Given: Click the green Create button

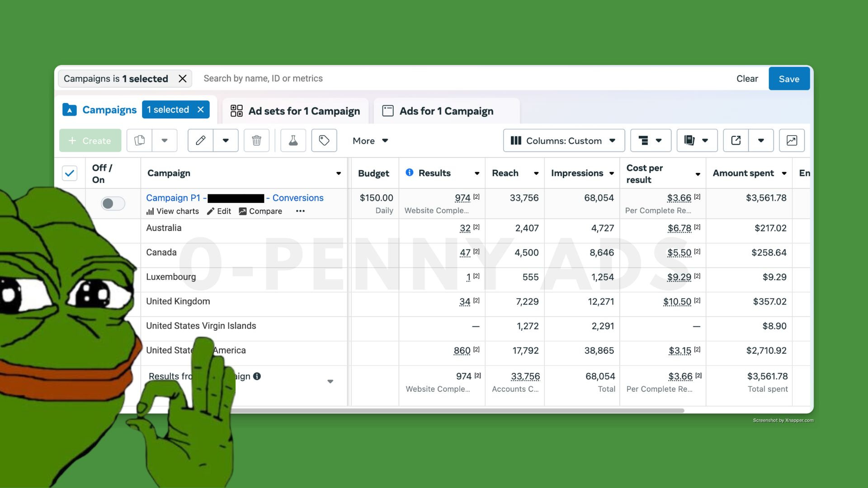Looking at the screenshot, I should 90,141.
